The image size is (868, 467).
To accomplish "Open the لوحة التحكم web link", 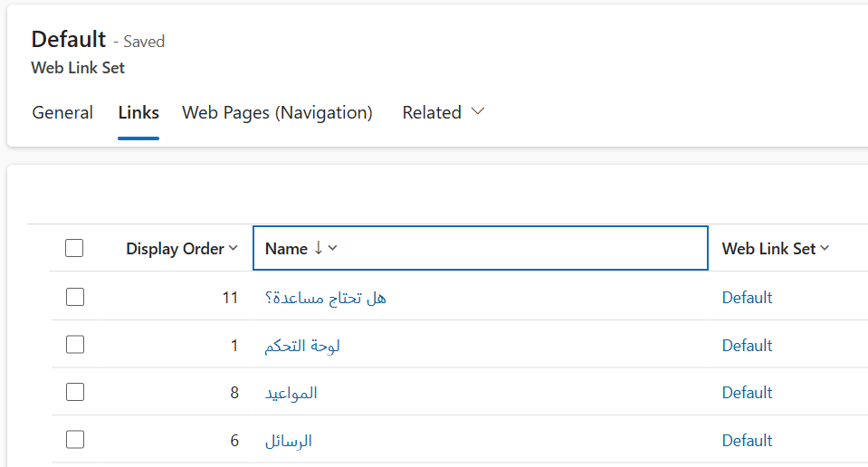I will (302, 346).
